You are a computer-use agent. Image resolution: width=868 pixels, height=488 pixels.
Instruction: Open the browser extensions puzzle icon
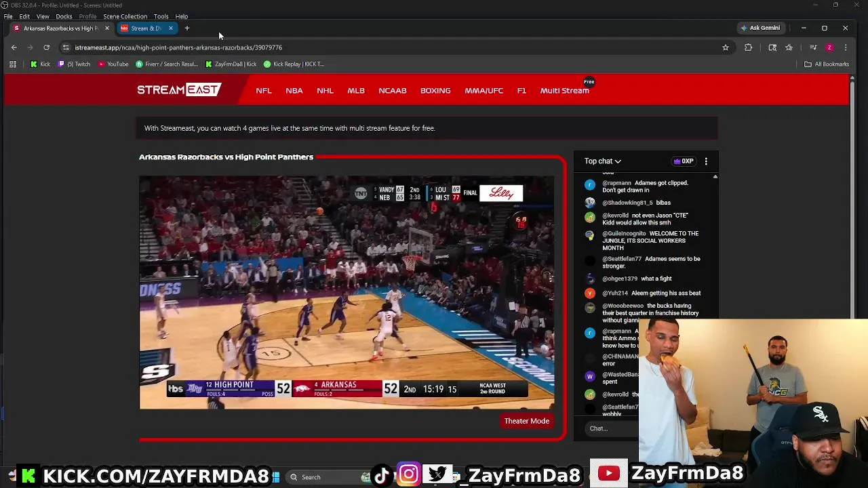click(749, 47)
